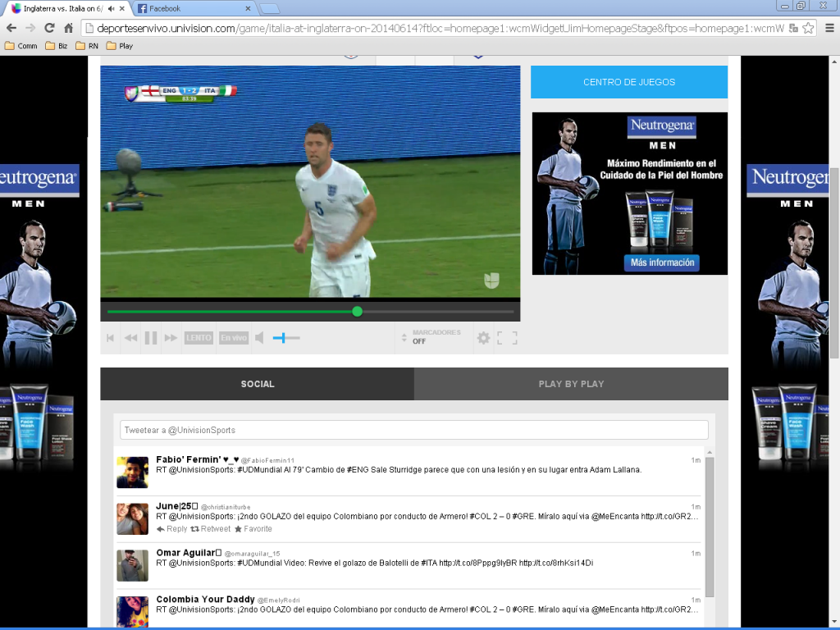Click the video volume slider
Image resolution: width=840 pixels, height=630 pixels.
287,338
